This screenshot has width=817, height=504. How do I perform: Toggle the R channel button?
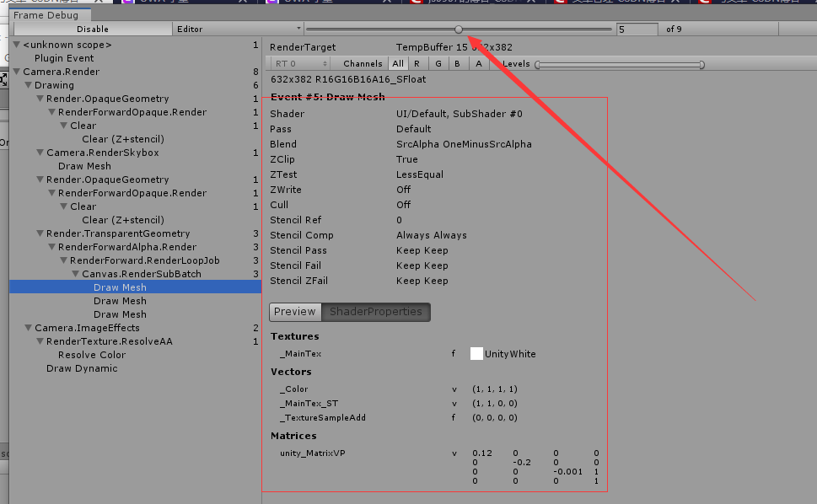(417, 63)
